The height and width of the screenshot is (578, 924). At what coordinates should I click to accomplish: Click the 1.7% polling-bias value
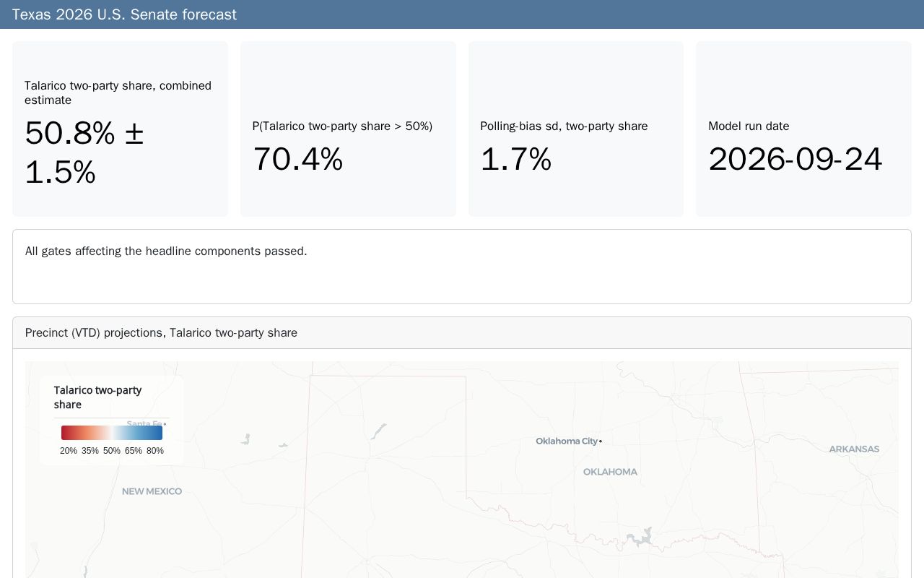[x=515, y=159]
